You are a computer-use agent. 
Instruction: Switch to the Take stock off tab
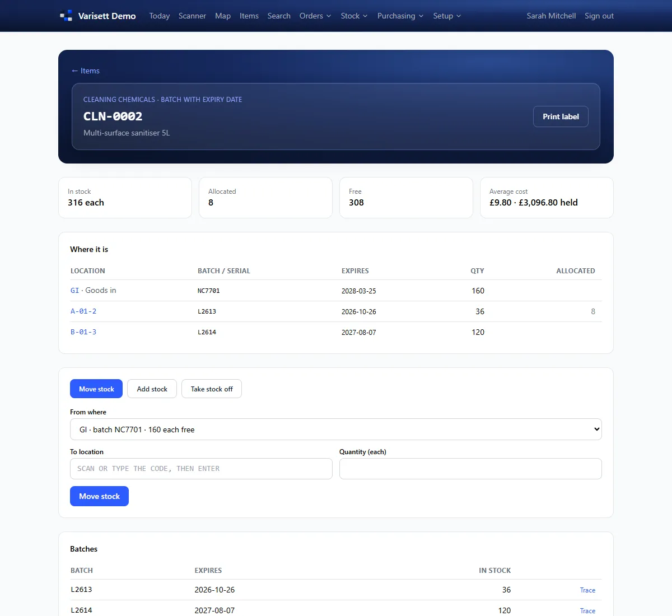(x=212, y=389)
